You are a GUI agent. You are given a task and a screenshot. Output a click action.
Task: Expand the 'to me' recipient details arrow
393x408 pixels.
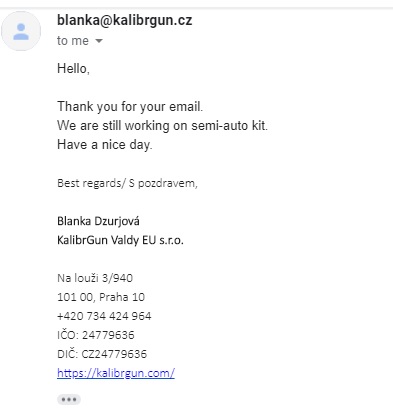(x=99, y=41)
